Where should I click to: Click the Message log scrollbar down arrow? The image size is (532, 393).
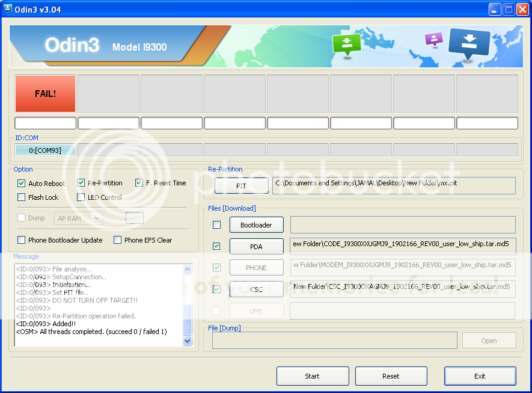pos(187,340)
